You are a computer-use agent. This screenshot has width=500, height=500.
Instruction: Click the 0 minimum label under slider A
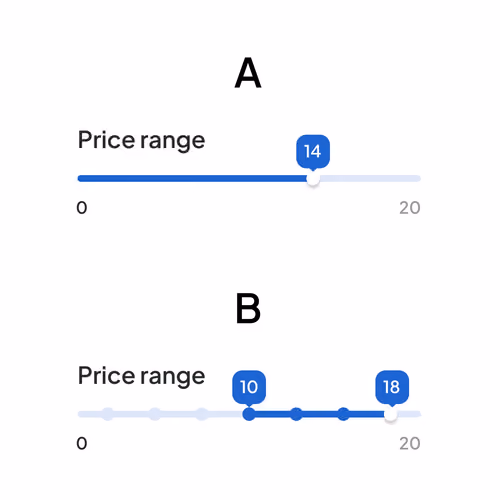(x=82, y=208)
